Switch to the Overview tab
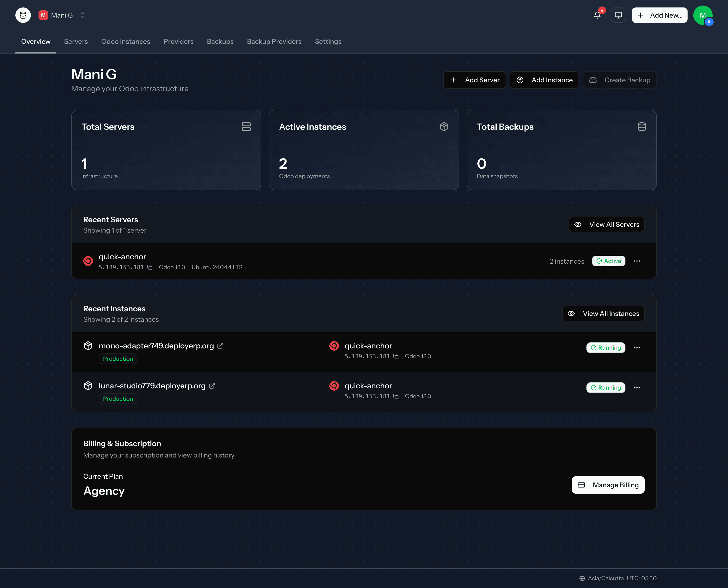The width and height of the screenshot is (728, 588). [36, 42]
